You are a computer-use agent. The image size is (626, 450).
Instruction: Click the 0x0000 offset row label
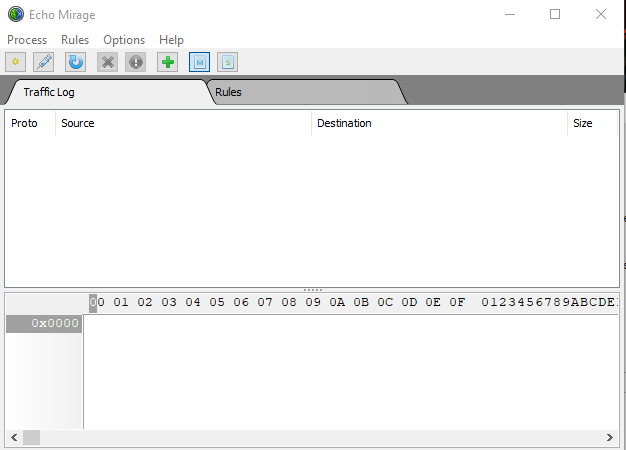(44, 323)
